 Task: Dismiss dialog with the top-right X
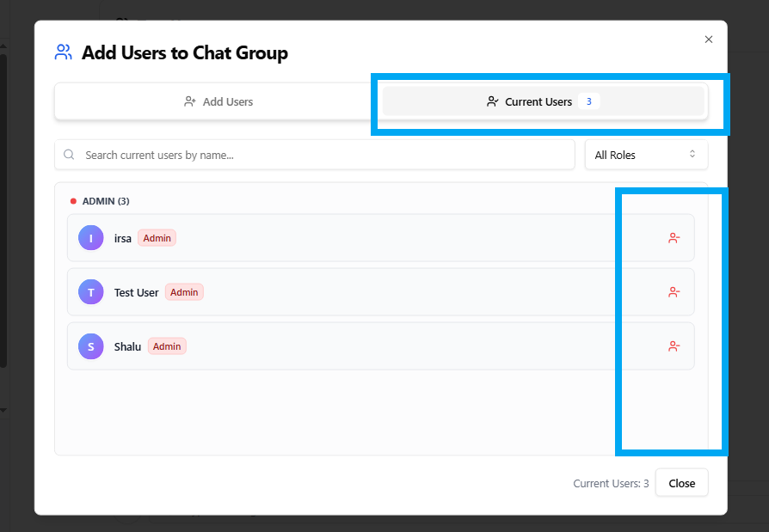click(x=709, y=40)
